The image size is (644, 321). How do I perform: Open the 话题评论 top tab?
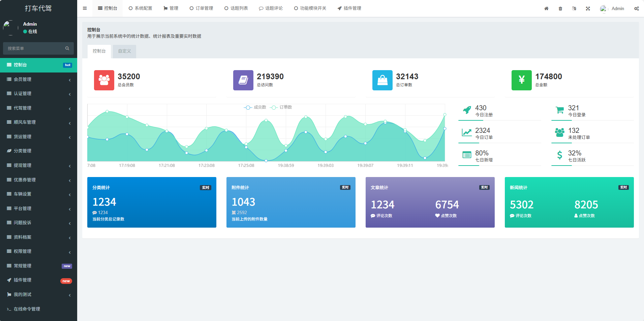click(271, 8)
